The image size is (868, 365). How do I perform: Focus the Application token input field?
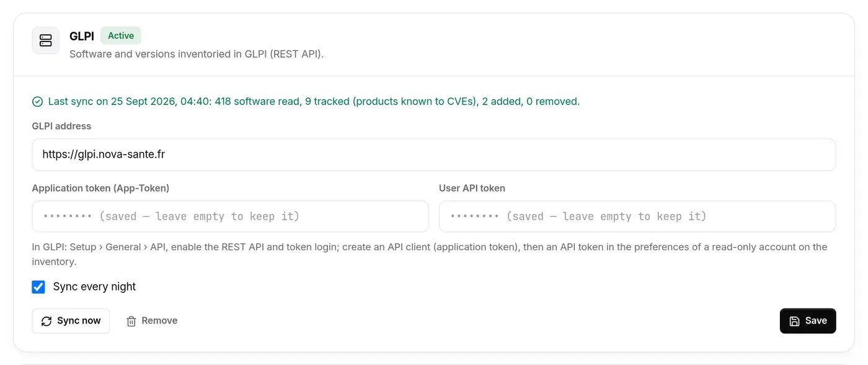point(231,217)
